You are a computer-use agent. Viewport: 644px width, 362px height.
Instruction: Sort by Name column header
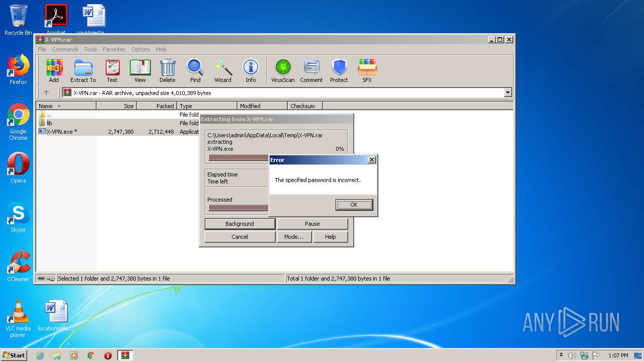pos(66,106)
